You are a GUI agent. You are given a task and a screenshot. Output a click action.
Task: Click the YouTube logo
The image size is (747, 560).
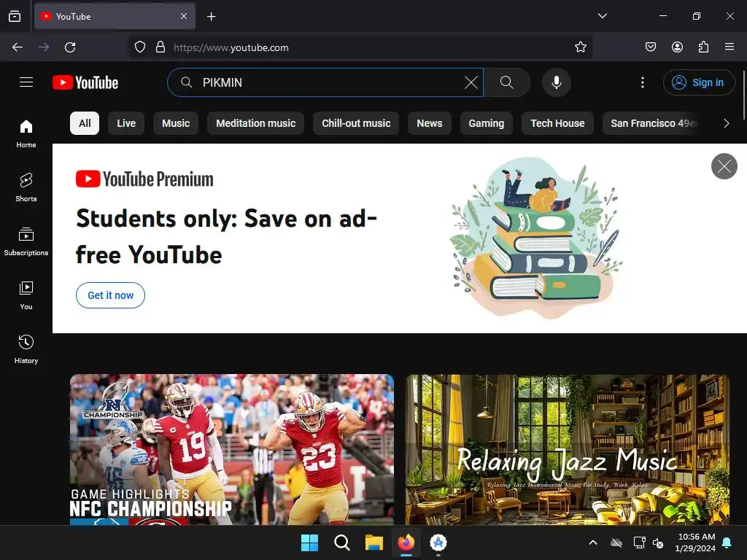[85, 82]
